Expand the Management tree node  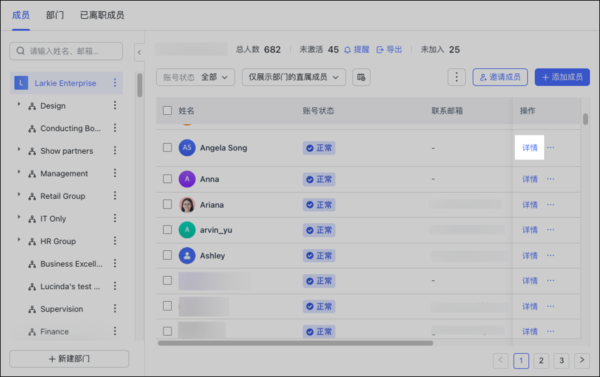tap(18, 172)
